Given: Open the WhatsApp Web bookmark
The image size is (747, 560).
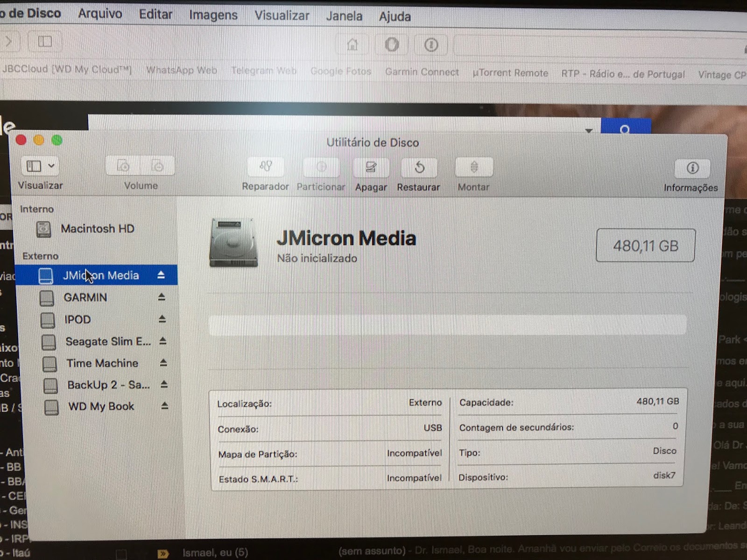Looking at the screenshot, I should [182, 70].
